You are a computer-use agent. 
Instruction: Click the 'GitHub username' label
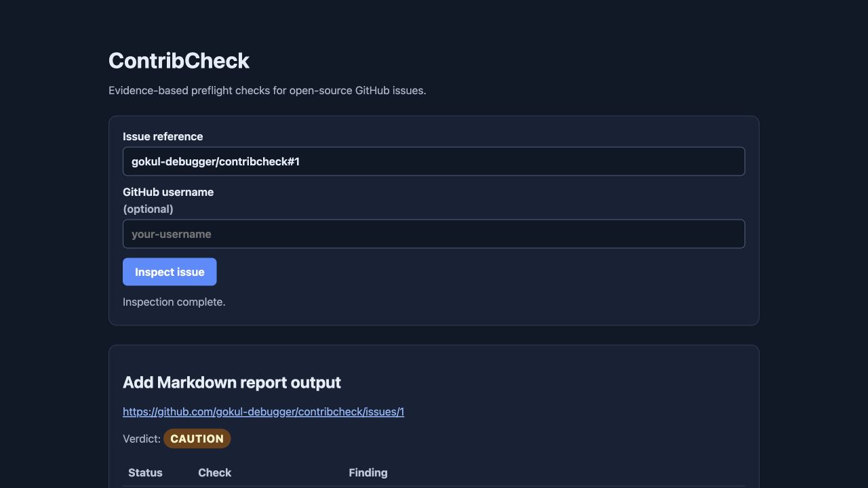[x=168, y=192]
